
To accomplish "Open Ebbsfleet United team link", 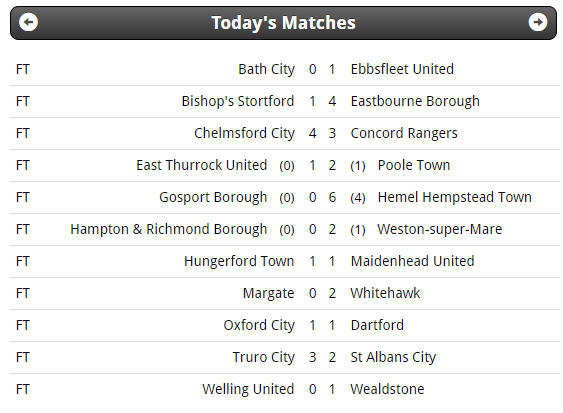I will pos(402,69).
